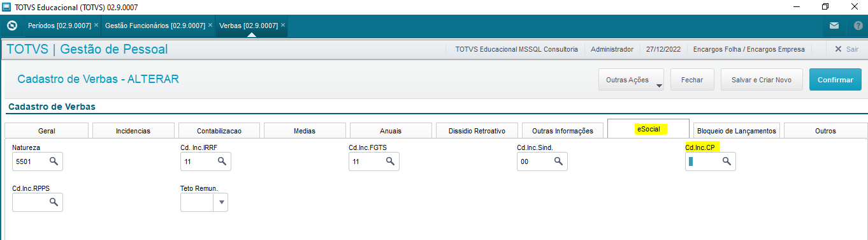The height and width of the screenshot is (240, 868).
Task: Search Cd.Inc.FGTS using the magnifier icon
Action: (390, 162)
